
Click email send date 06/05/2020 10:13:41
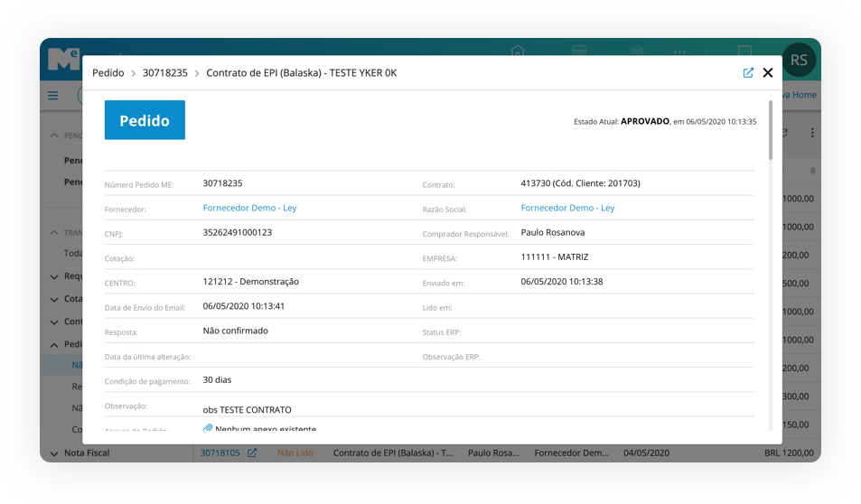pos(244,306)
